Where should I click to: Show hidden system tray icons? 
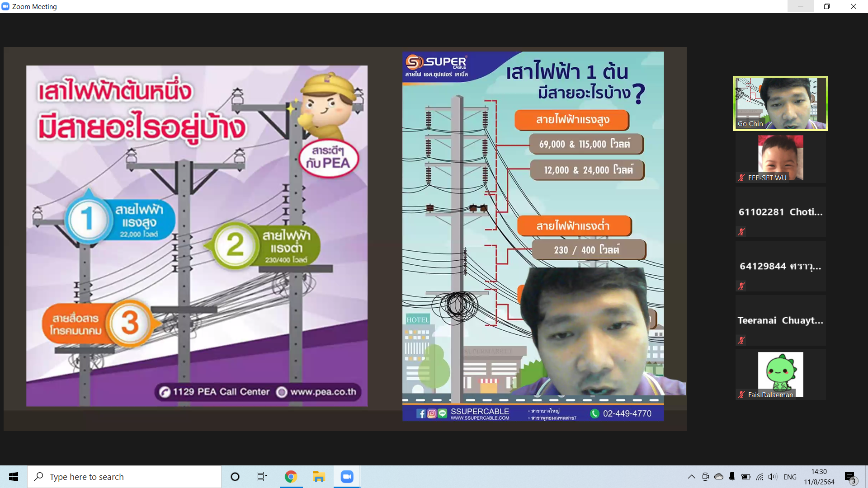691,477
